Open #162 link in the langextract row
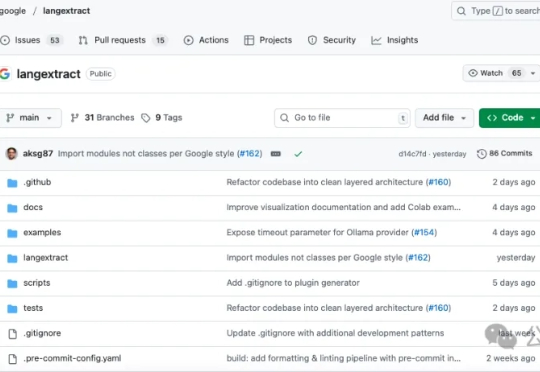This screenshot has height=372, width=540. pyautogui.click(x=418, y=258)
